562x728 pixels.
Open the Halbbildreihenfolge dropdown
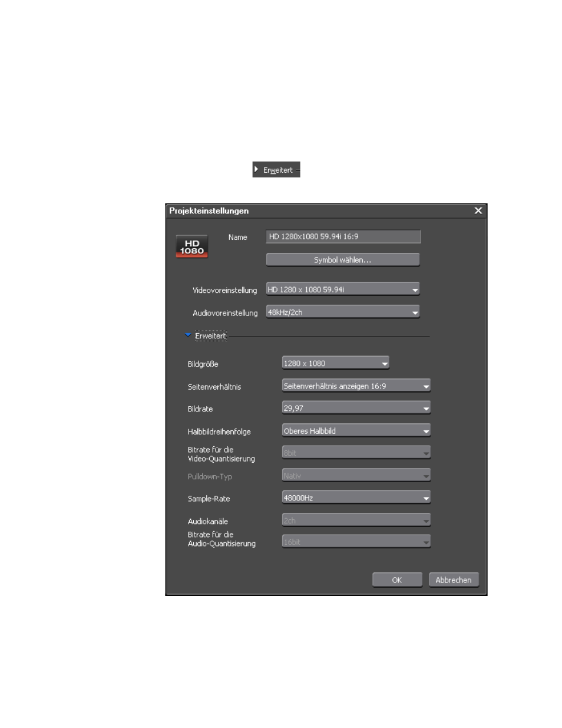click(356, 431)
